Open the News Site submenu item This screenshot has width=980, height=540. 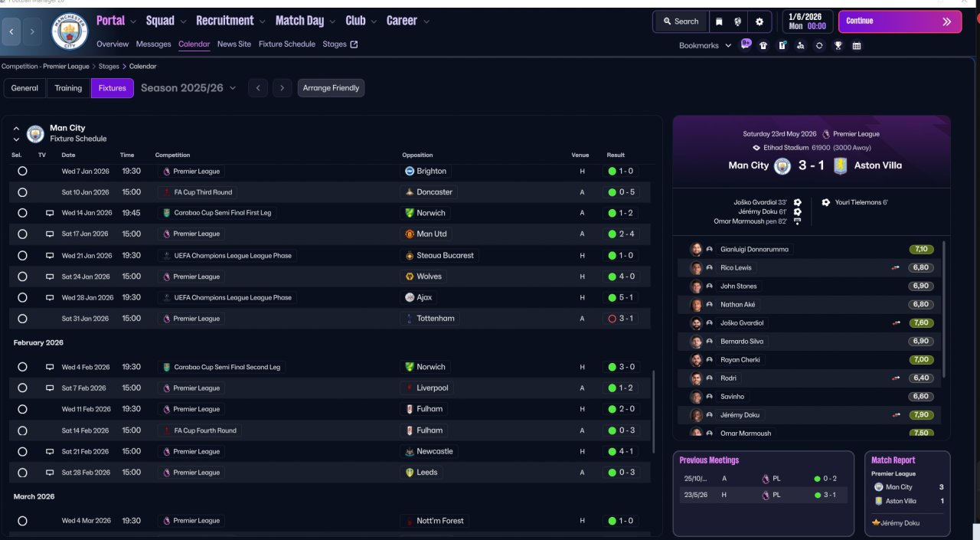coord(234,44)
